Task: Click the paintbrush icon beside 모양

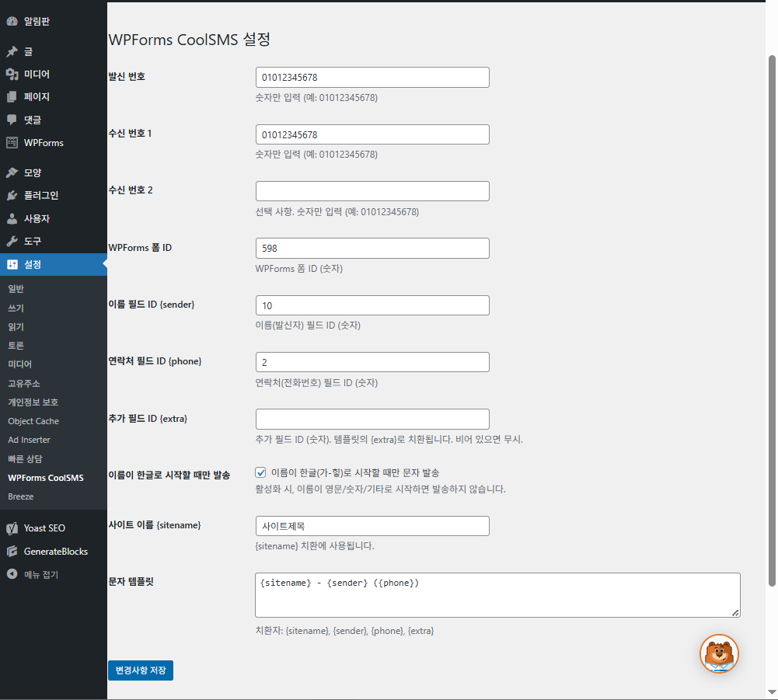Action: (12, 172)
